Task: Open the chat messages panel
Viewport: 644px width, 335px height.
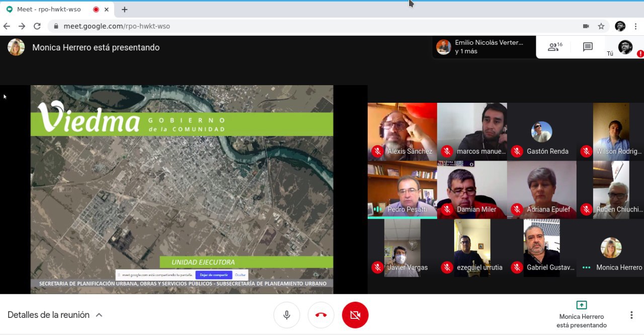Action: [x=587, y=47]
